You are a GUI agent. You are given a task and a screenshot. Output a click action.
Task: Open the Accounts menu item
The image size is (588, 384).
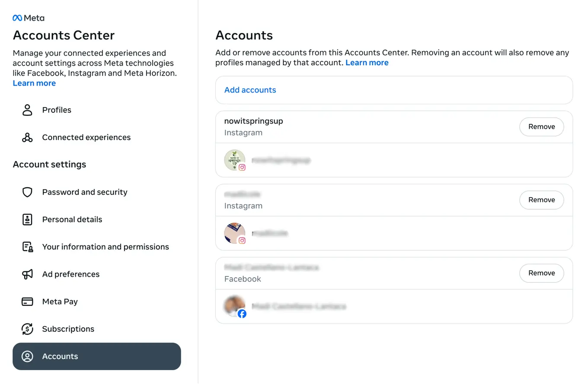[x=96, y=356]
